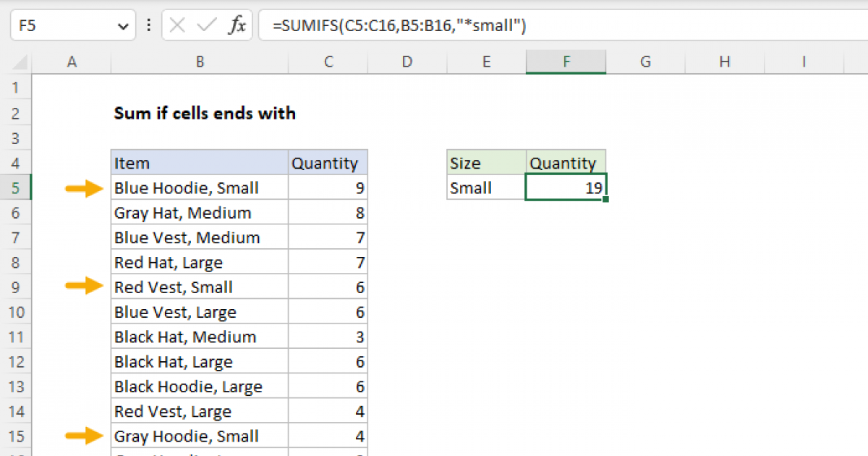Click cell containing Gray Hat, Medium
Image resolution: width=868 pixels, height=456 pixels.
[199, 213]
